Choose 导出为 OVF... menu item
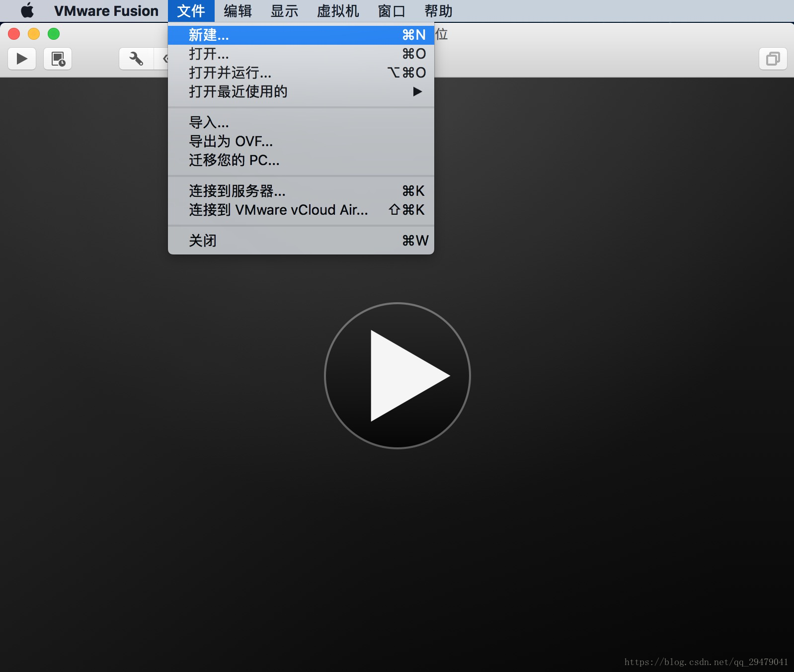This screenshot has width=794, height=672. (x=301, y=141)
